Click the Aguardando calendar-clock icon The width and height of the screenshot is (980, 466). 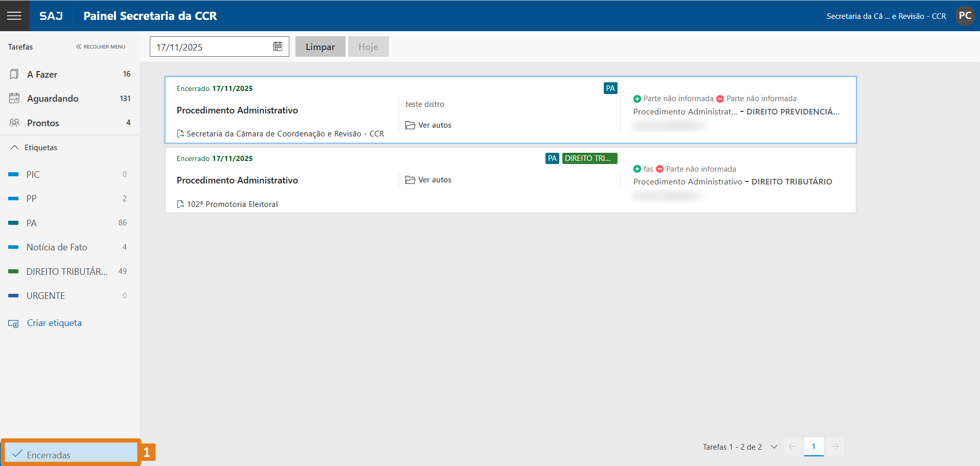tap(14, 99)
